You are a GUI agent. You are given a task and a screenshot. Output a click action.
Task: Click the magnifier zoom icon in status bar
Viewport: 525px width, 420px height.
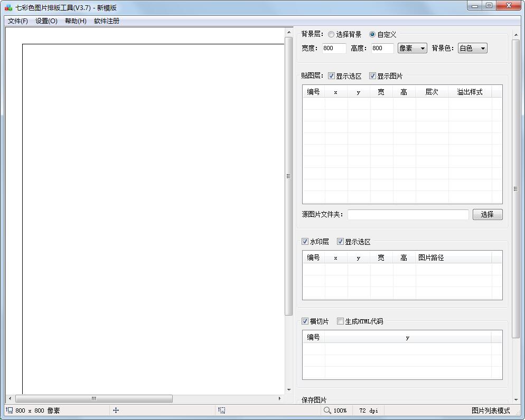coord(327,410)
